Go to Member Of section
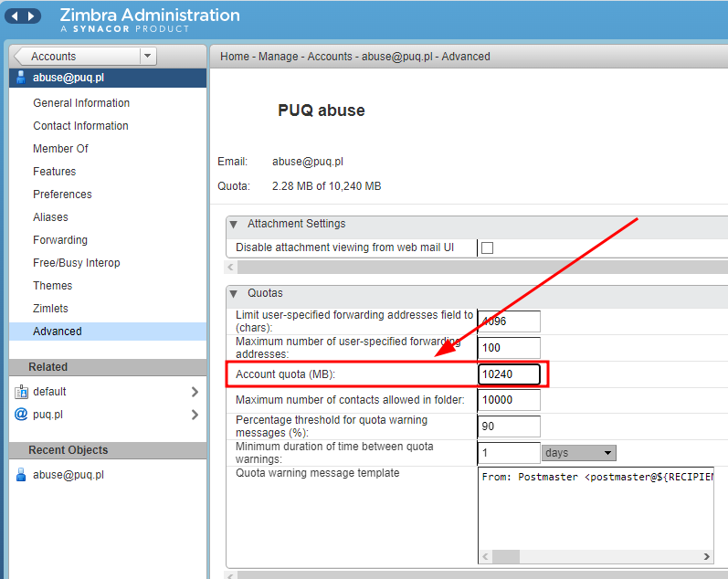This screenshot has width=728, height=579. pos(60,149)
